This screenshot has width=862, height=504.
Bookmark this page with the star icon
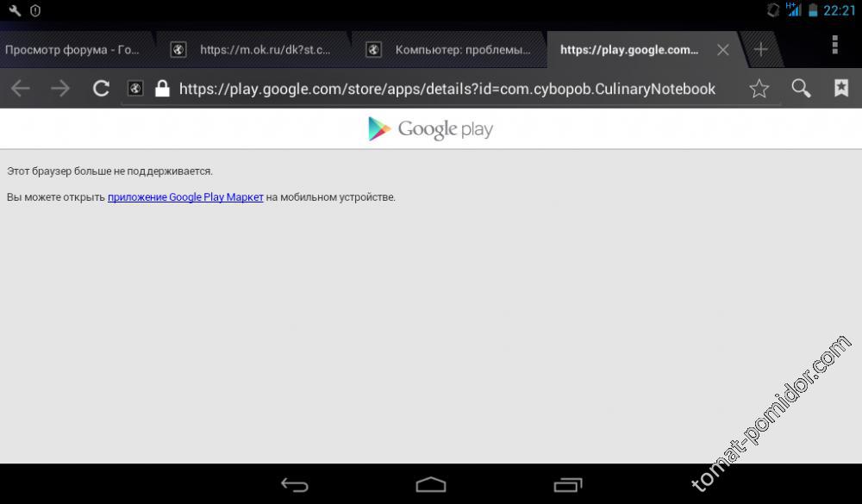coord(759,88)
